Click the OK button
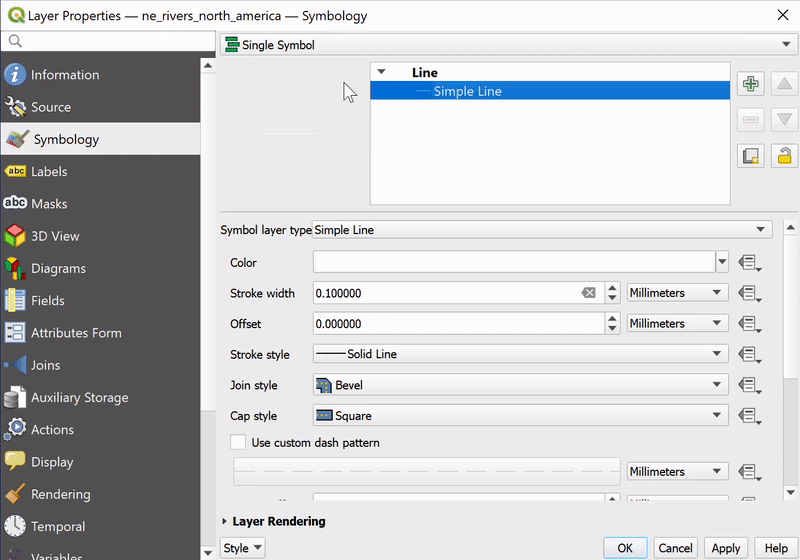Image resolution: width=800 pixels, height=560 pixels. 625,548
